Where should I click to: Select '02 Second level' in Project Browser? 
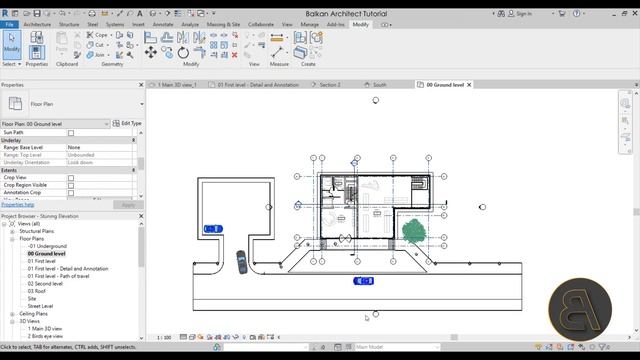tap(45, 284)
